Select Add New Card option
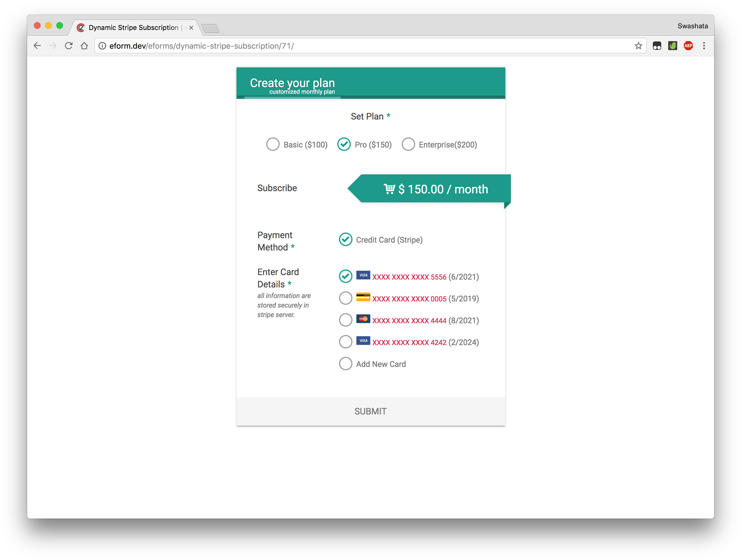 coord(345,364)
